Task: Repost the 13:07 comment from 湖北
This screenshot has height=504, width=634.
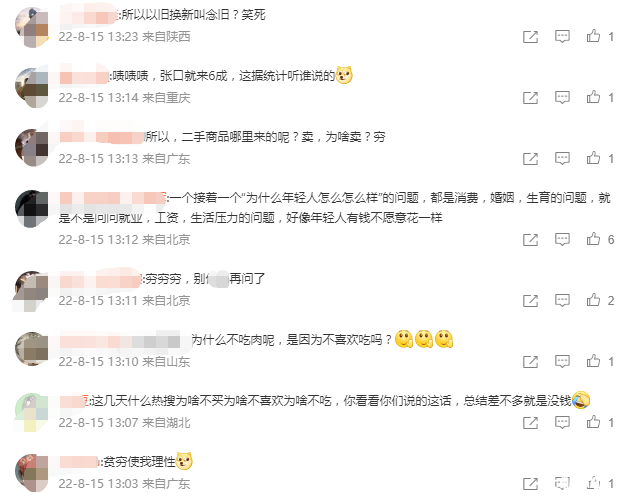Action: (x=530, y=423)
